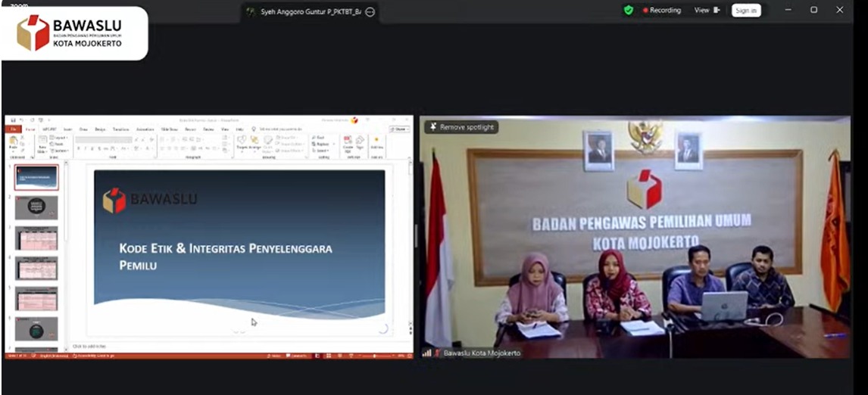Click the New Slide icon
This screenshot has height=395, width=868.
42,139
